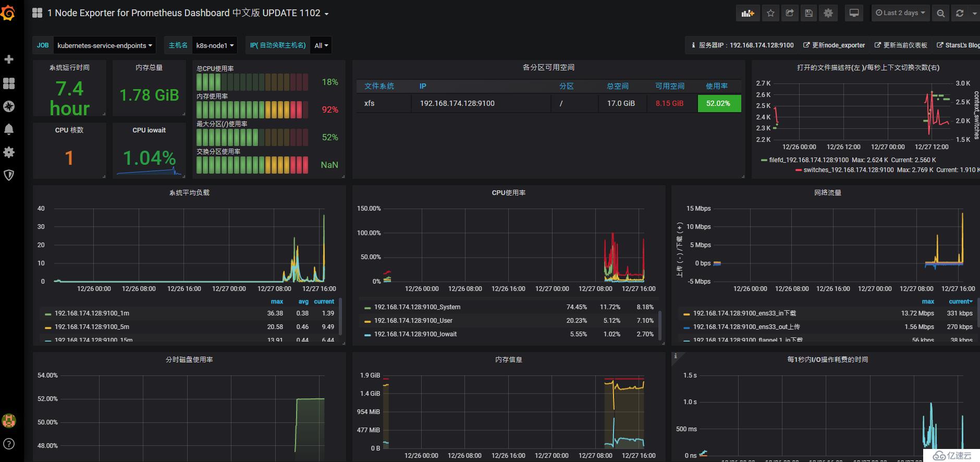
Task: Sort load legend by max column
Action: (277, 301)
